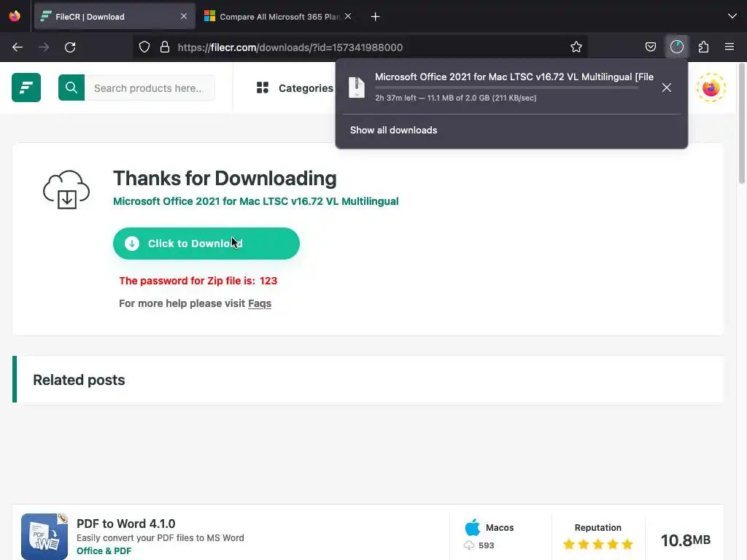The height and width of the screenshot is (560, 747).
Task: Open a new tab with plus button
Action: [376, 17]
